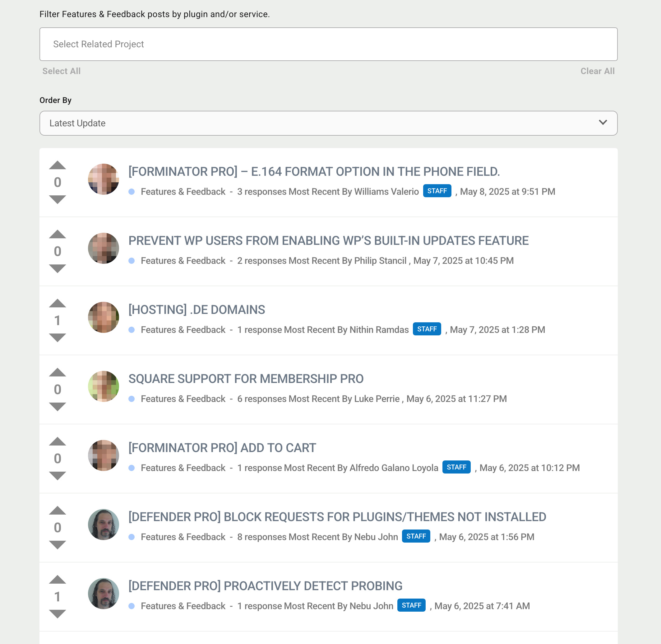Click the Select Related Project field
Viewport: 661px width, 644px height.
click(x=328, y=44)
